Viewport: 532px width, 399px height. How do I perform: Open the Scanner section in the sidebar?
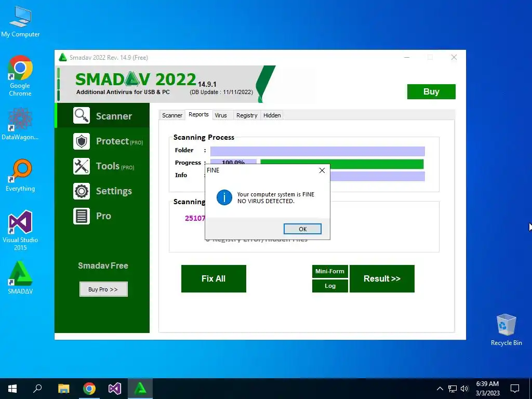tap(103, 116)
